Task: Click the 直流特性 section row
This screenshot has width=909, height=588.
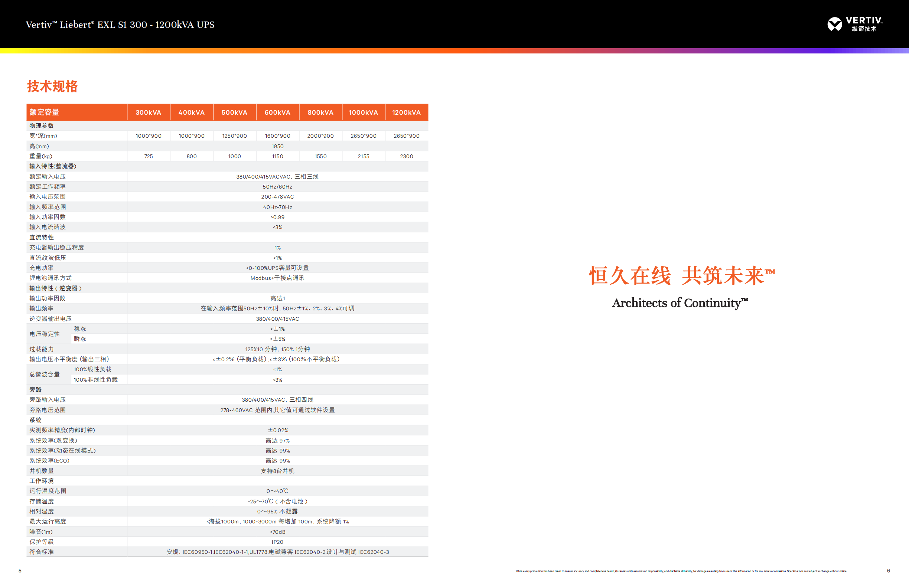Action: point(227,238)
